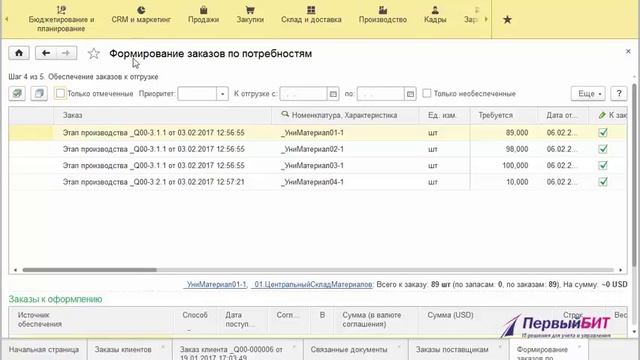Close the Формирование заказов form
640x360 pixels.
click(628, 51)
